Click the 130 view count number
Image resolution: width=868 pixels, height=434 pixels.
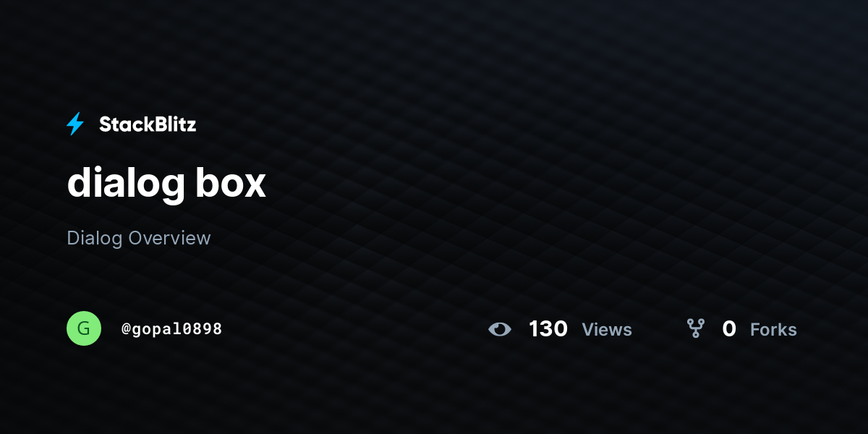tap(548, 329)
